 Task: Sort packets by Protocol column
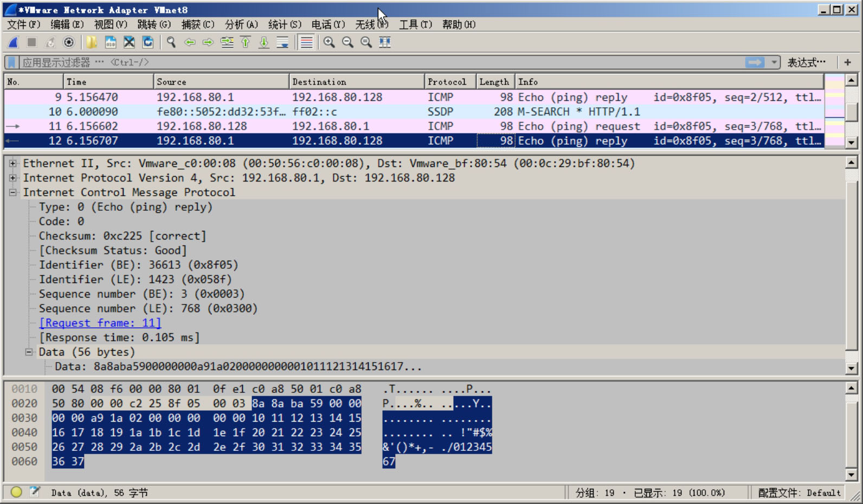coord(450,82)
